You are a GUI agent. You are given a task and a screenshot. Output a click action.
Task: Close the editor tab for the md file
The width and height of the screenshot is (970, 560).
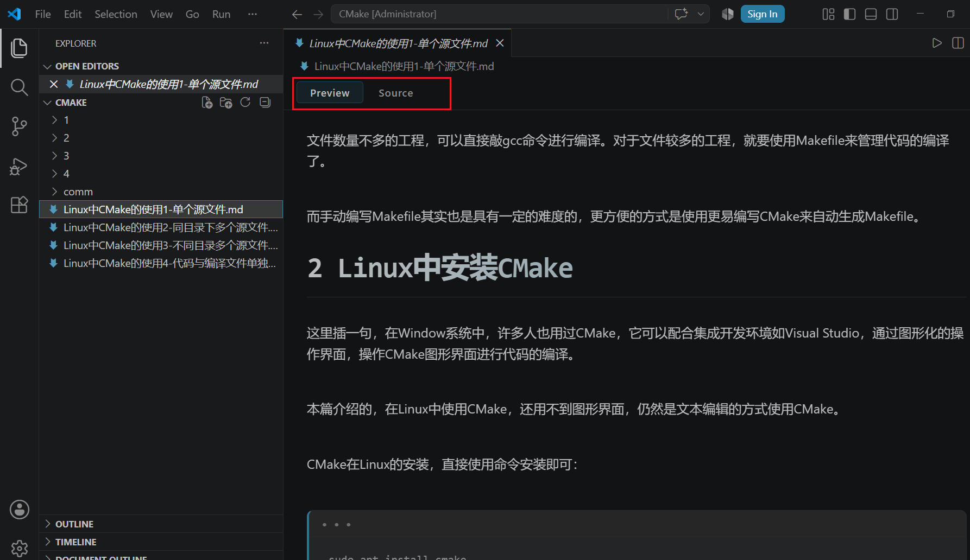pyautogui.click(x=500, y=43)
